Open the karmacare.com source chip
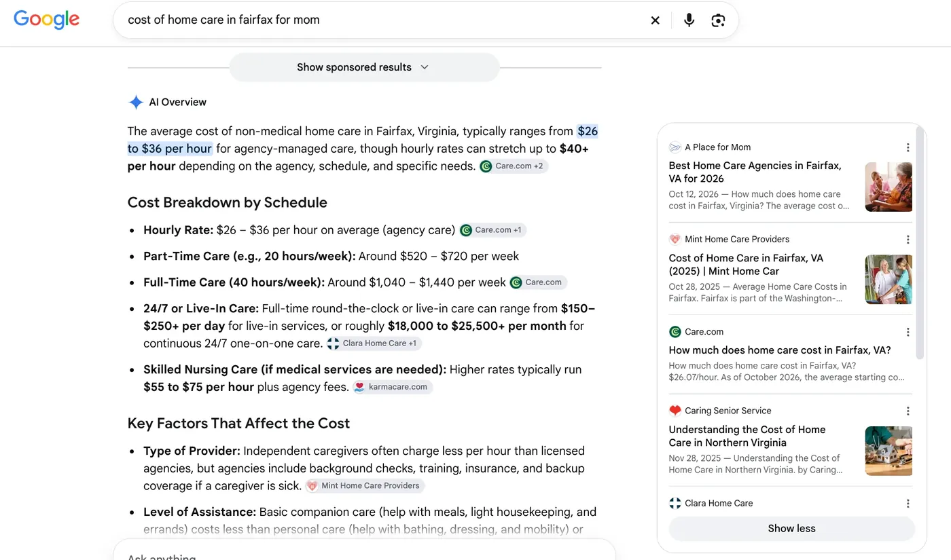The height and width of the screenshot is (560, 951). tap(392, 387)
